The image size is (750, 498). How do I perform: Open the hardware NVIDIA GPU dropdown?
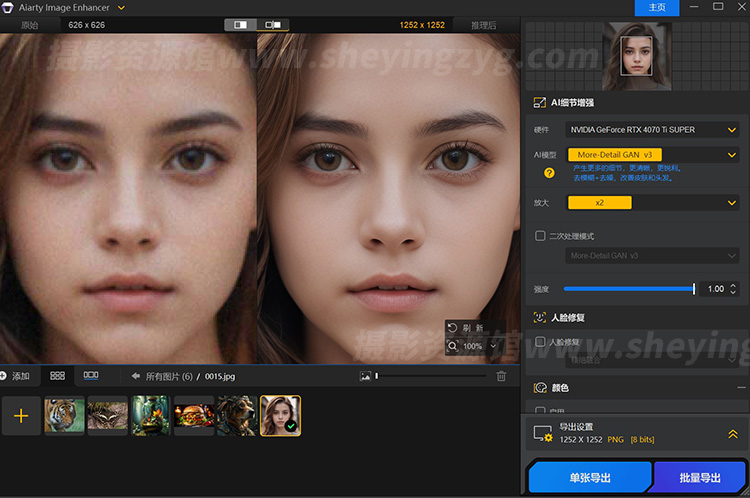tap(651, 129)
